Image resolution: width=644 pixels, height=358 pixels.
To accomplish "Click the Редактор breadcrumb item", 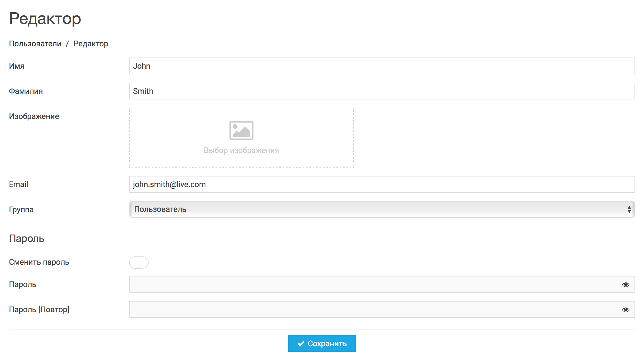I will click(91, 44).
